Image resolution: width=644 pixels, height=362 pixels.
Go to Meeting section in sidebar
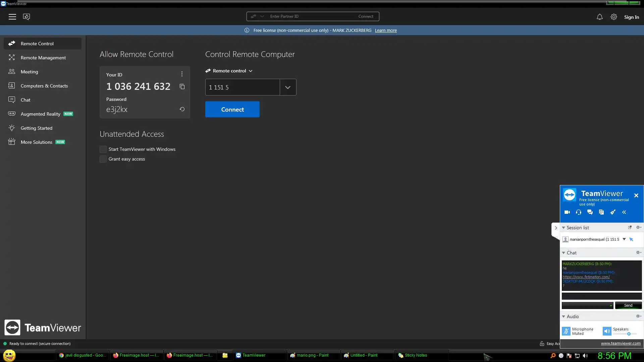tap(29, 72)
